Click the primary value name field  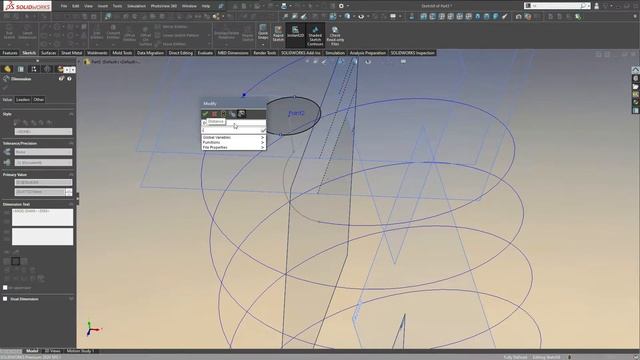[x=43, y=182]
